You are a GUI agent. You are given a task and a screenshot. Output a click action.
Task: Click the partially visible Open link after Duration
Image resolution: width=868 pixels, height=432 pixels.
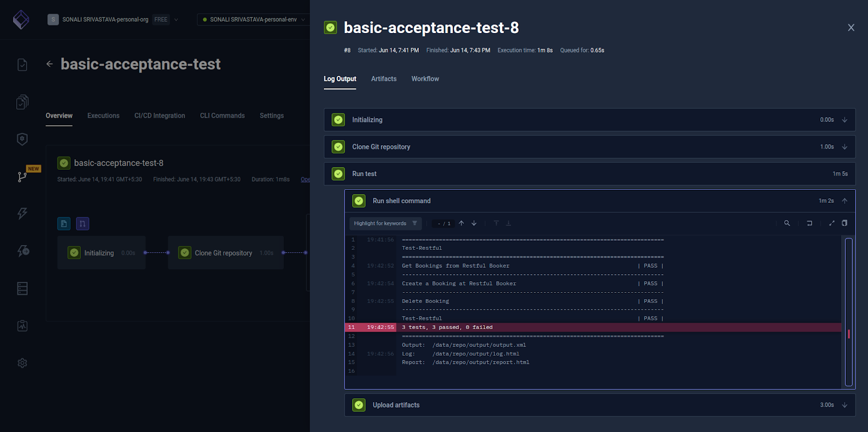[x=305, y=179]
